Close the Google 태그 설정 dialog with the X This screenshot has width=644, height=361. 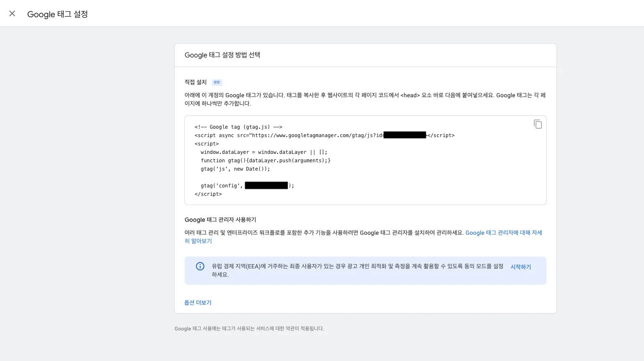[x=12, y=13]
